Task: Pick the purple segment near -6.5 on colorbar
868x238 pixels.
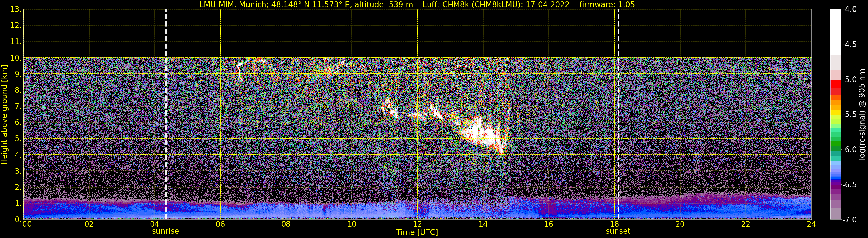Action: pos(835,184)
